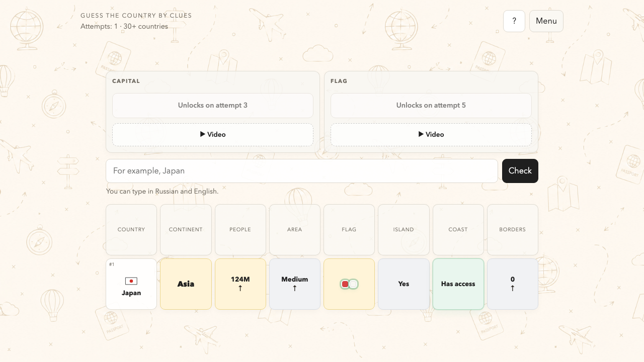Select the BORDERS column header
644x362 pixels.
[x=513, y=230]
